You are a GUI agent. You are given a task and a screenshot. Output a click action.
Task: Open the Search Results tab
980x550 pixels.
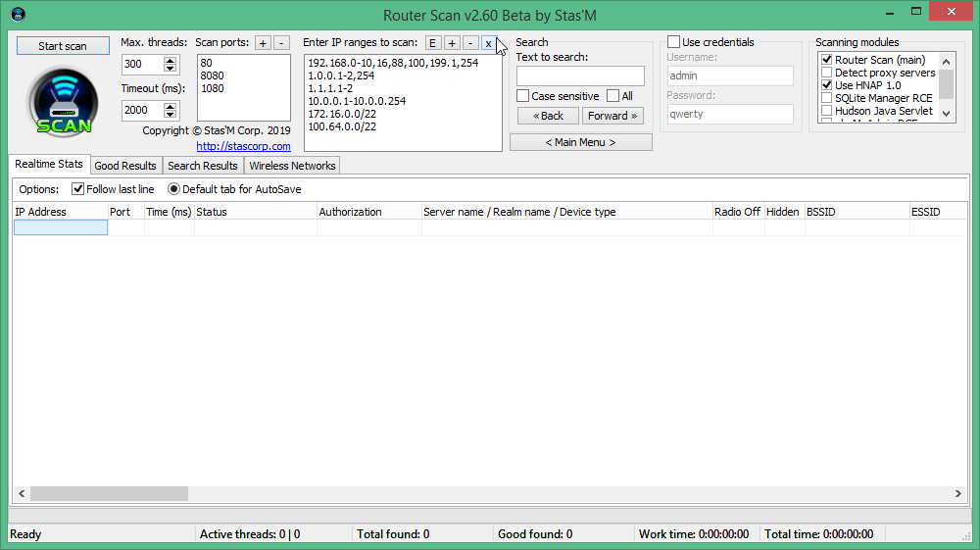point(203,166)
